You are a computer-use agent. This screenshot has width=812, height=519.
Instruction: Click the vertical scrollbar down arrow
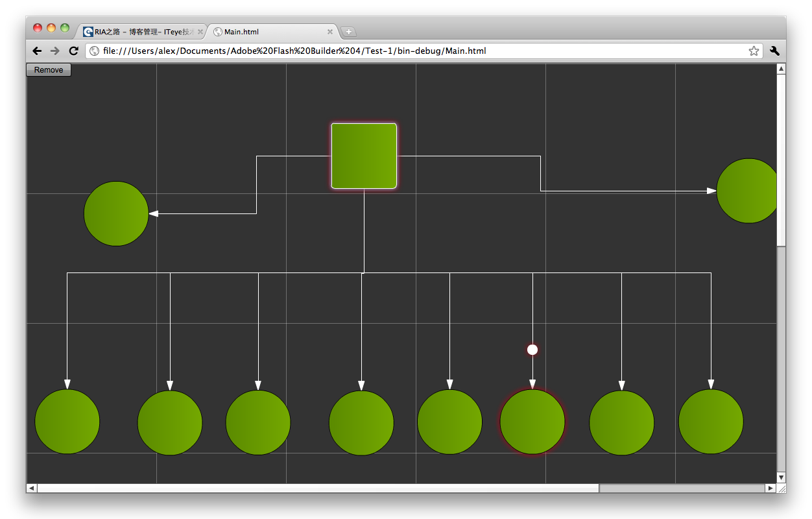point(781,477)
